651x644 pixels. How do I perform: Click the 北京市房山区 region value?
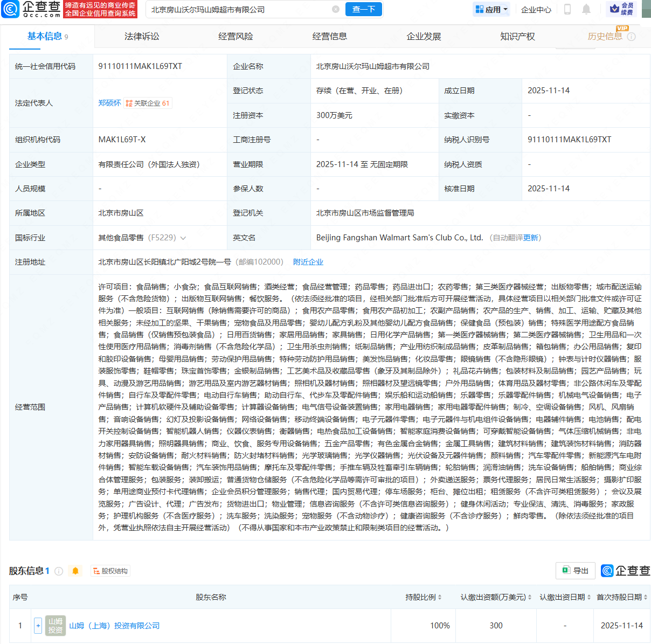[121, 213]
